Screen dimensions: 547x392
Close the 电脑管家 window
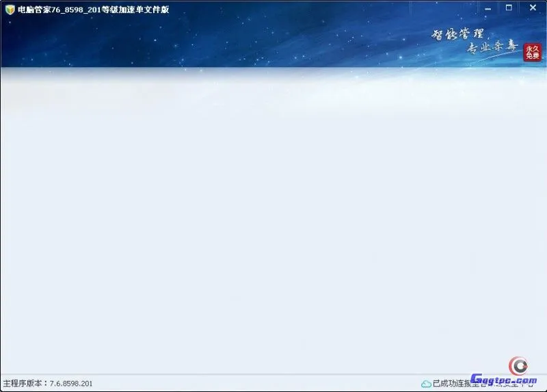point(533,8)
